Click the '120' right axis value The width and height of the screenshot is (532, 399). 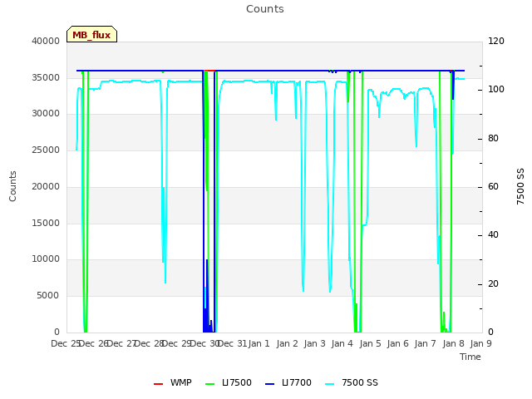pyautogui.click(x=496, y=41)
